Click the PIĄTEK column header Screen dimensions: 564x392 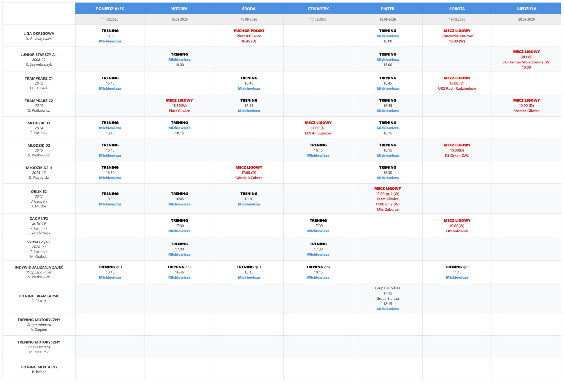(387, 9)
